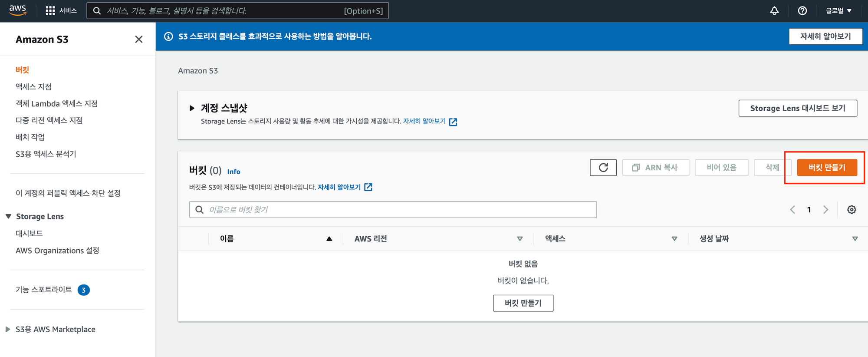
Task: Click 비어 있음 button
Action: click(721, 168)
